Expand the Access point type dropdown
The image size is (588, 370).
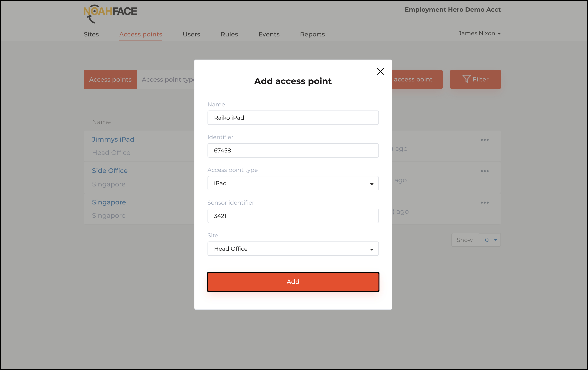[293, 183]
